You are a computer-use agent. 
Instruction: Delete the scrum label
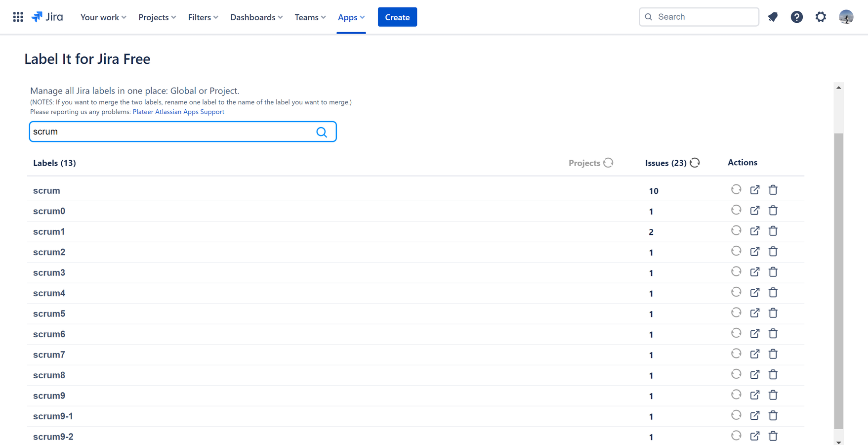(773, 190)
